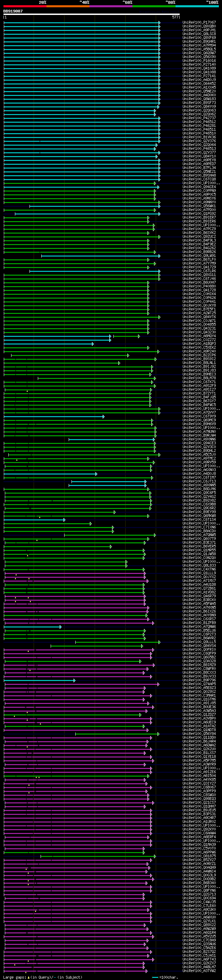Select hit label UniRef100_A1XX45

tap(199, 88)
